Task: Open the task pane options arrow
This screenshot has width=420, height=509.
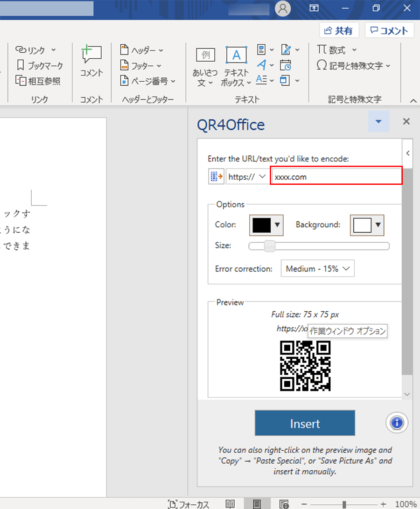Action: click(378, 122)
